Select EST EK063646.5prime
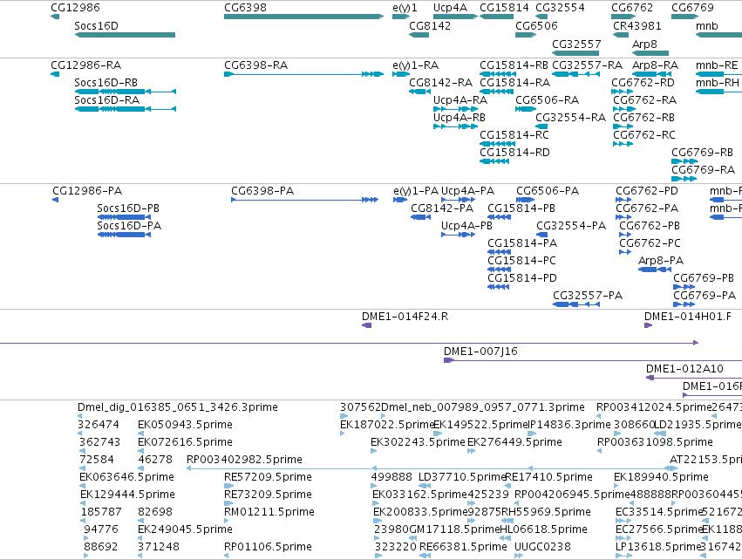 point(82,486)
